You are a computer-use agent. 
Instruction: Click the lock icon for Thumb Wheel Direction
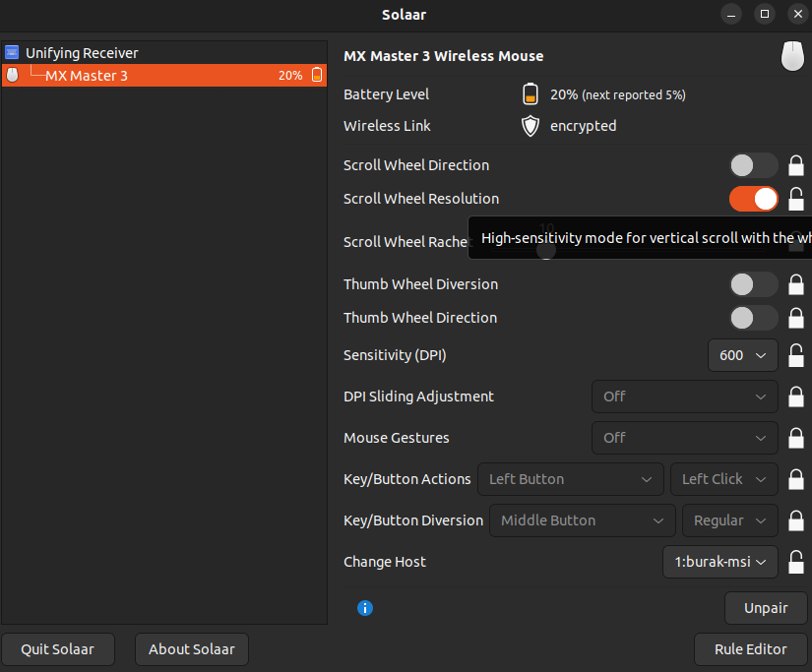pyautogui.click(x=796, y=318)
